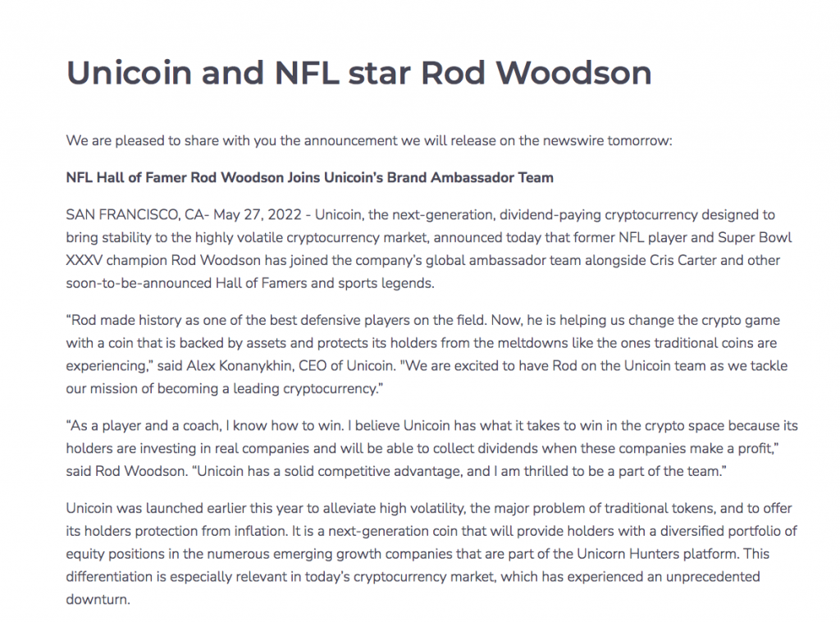840x622 pixels.
Task: Click "said Rod Woodson" attribution text
Action: [126, 472]
